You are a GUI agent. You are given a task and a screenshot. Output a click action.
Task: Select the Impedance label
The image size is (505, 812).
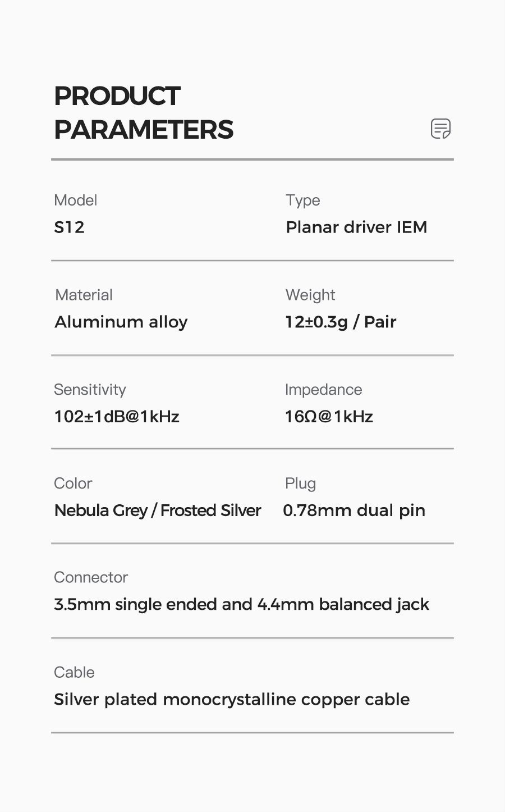click(323, 390)
